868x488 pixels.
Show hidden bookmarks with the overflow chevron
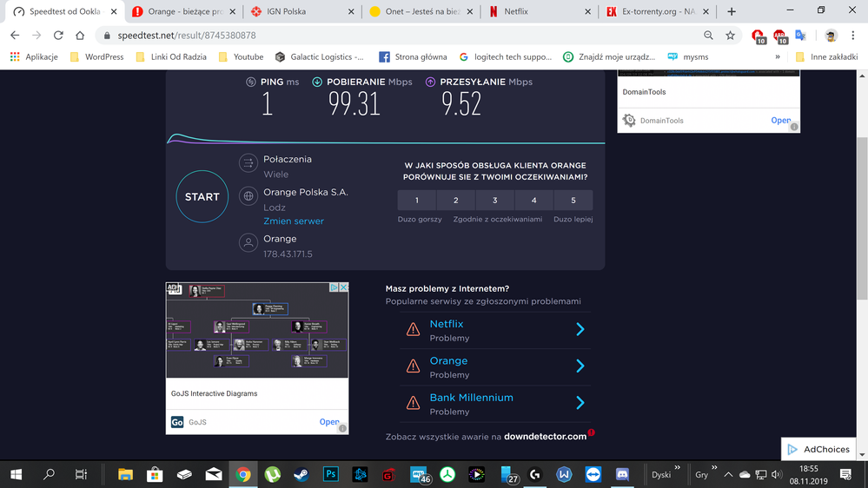[778, 57]
